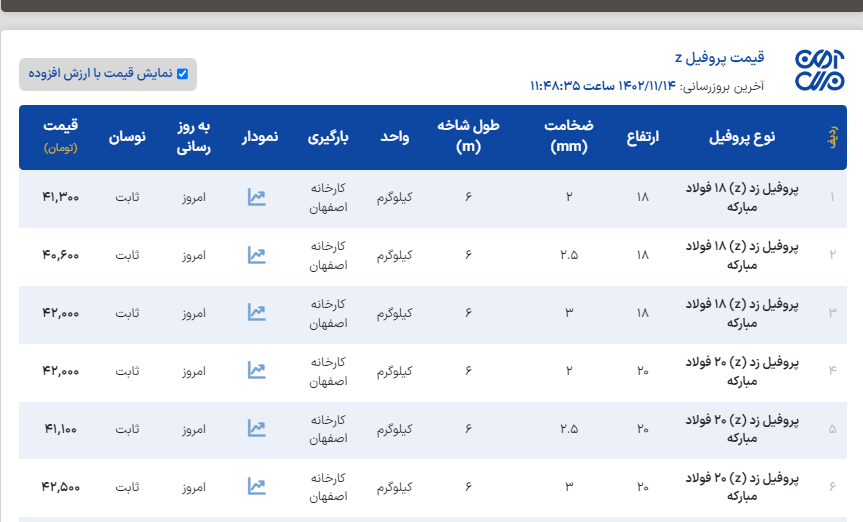The height and width of the screenshot is (522, 863).
Task: Open chart icon for row 4 profile
Action: (257, 371)
